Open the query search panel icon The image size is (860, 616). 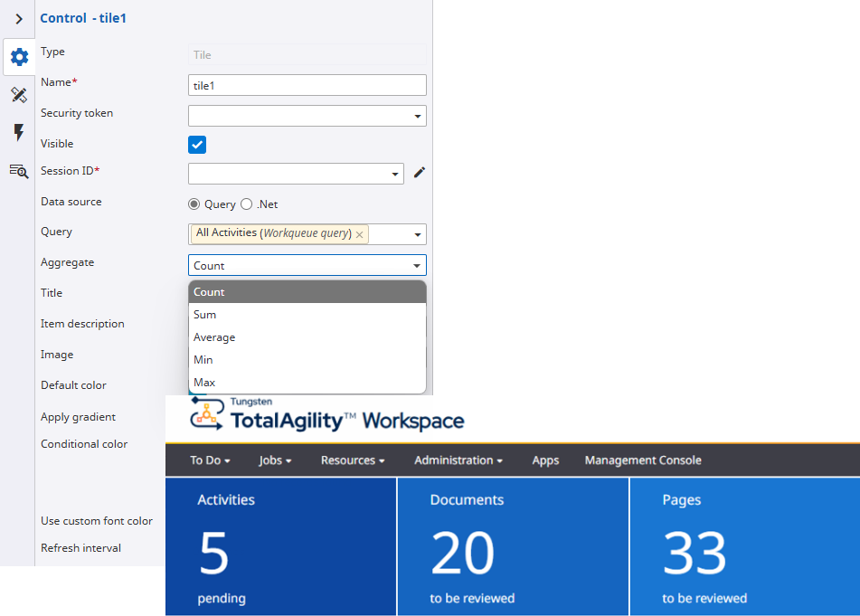(18, 171)
